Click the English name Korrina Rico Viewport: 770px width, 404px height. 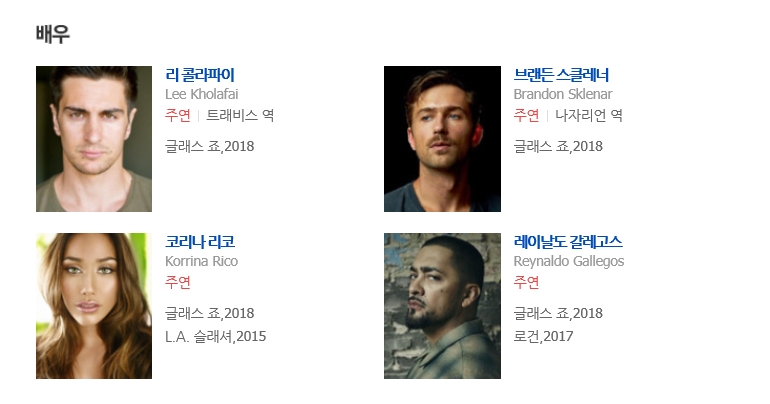[x=201, y=261]
